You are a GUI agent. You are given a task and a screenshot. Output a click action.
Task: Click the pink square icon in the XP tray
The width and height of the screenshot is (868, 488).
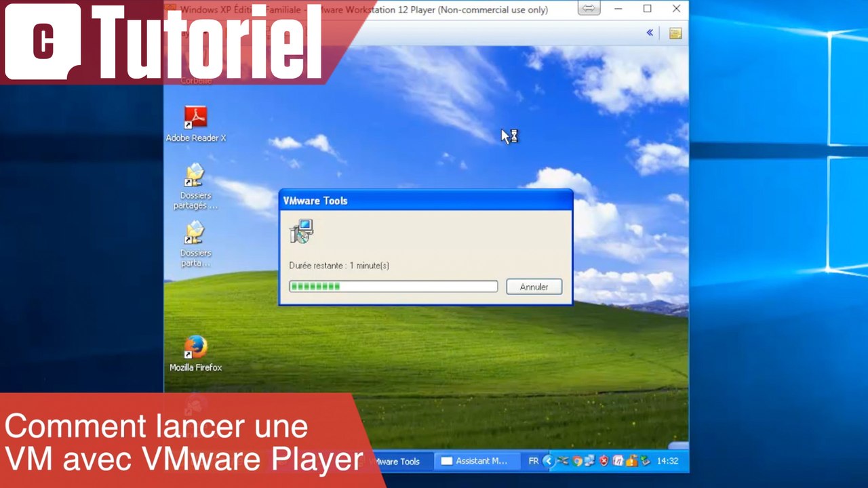point(618,461)
